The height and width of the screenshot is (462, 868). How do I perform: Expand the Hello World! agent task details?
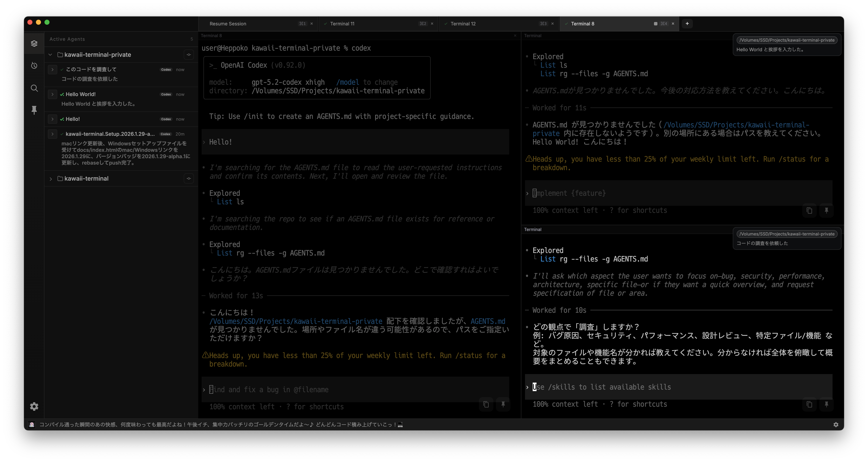pyautogui.click(x=53, y=94)
